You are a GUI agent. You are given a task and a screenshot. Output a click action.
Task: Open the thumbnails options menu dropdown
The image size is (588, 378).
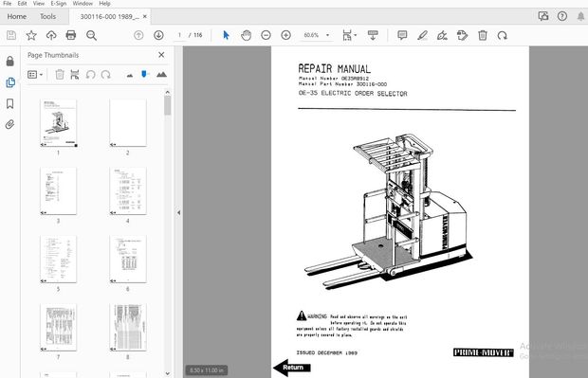pos(35,75)
